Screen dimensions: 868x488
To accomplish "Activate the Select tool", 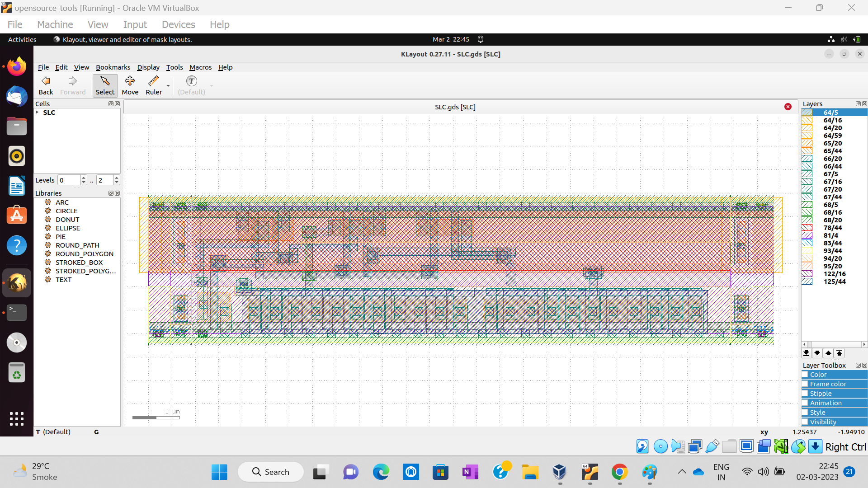I will click(105, 85).
